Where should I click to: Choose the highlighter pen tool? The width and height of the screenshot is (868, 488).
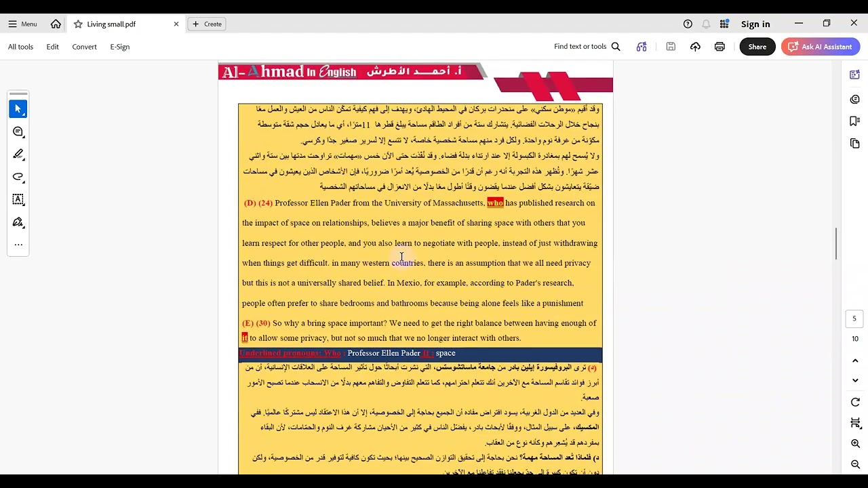click(x=18, y=155)
